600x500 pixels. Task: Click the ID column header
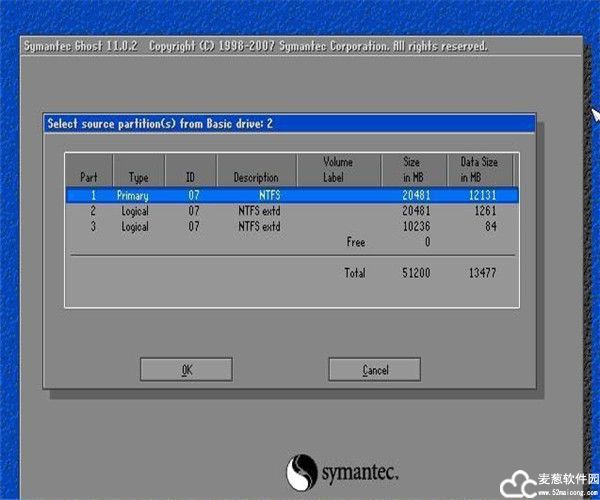pyautogui.click(x=193, y=177)
